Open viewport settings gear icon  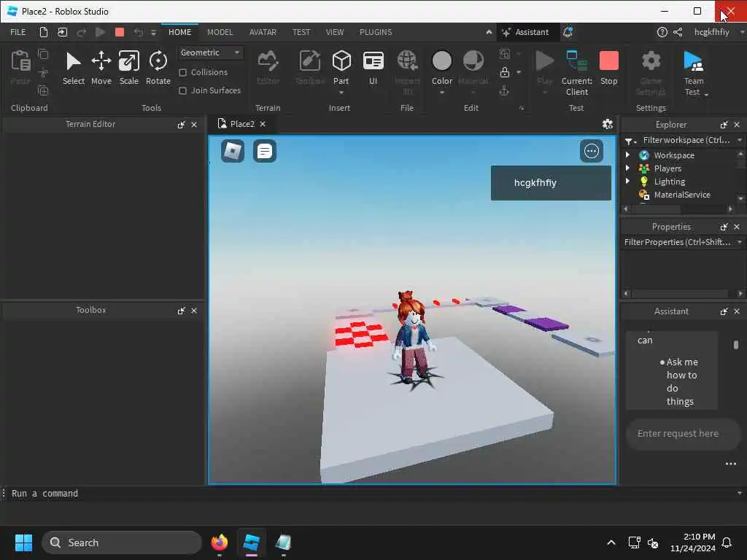click(x=607, y=124)
